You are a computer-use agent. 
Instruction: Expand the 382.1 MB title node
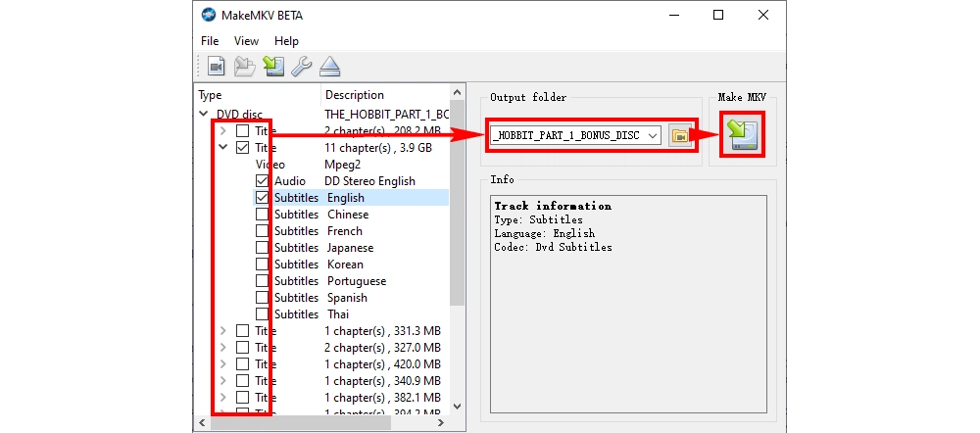pos(223,398)
